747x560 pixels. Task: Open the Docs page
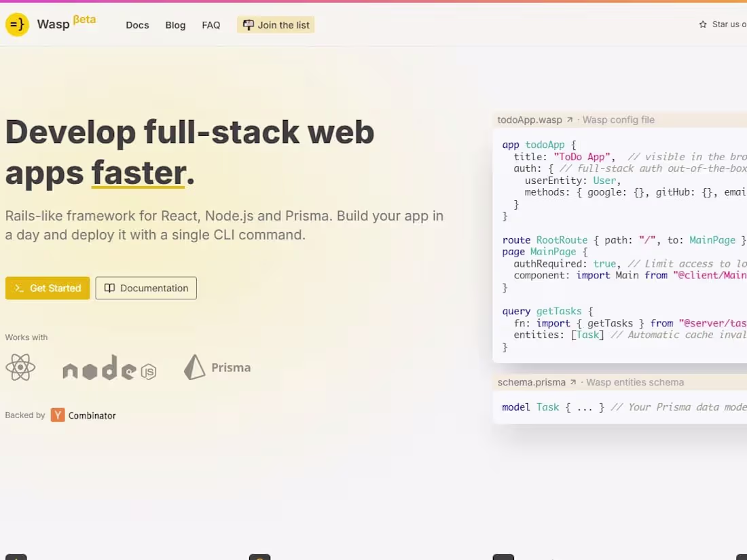pos(137,25)
